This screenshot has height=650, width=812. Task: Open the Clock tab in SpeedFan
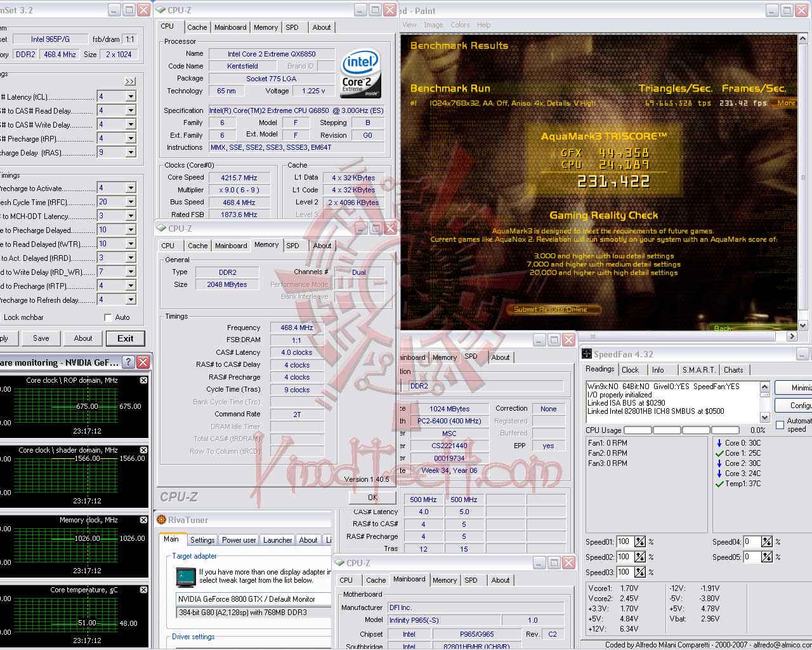tap(630, 370)
